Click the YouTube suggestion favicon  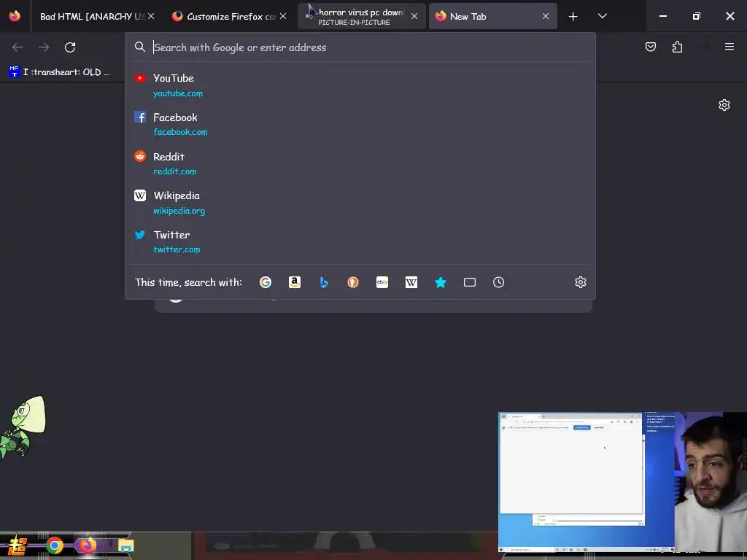[139, 78]
